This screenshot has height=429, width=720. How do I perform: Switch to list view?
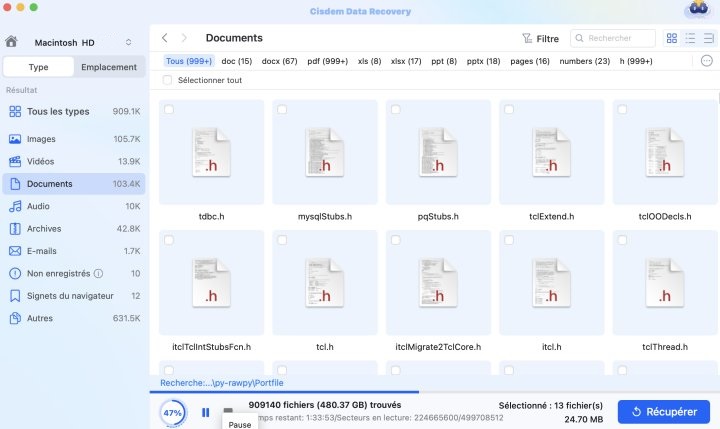(x=690, y=38)
